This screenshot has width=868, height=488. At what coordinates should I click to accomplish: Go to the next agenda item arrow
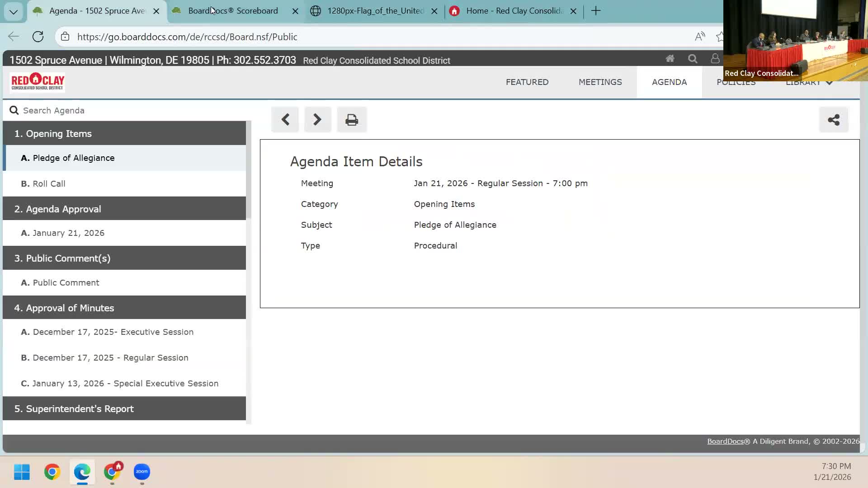[317, 120]
